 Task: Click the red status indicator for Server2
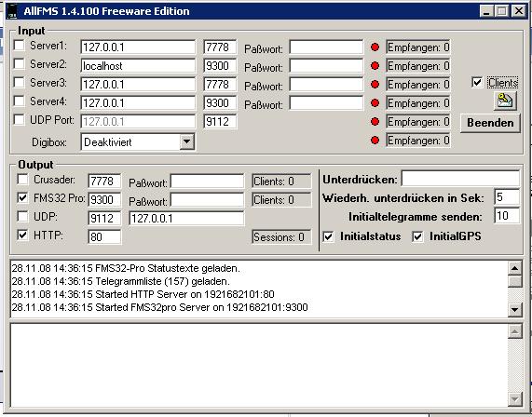click(375, 66)
